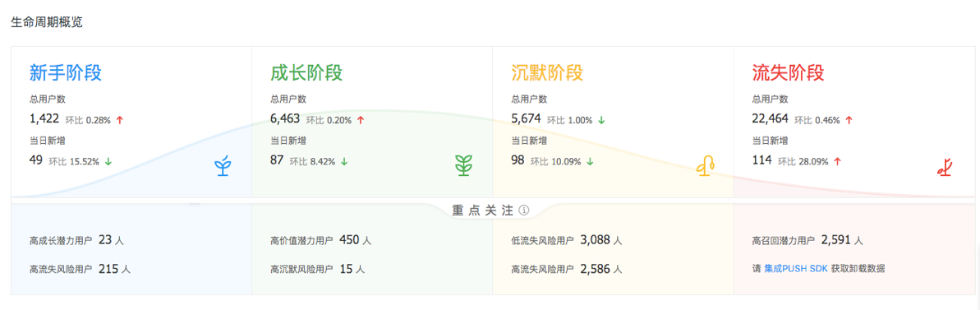Click the red up arrow beside 22,464
Image resolution: width=980 pixels, height=310 pixels.
(849, 120)
